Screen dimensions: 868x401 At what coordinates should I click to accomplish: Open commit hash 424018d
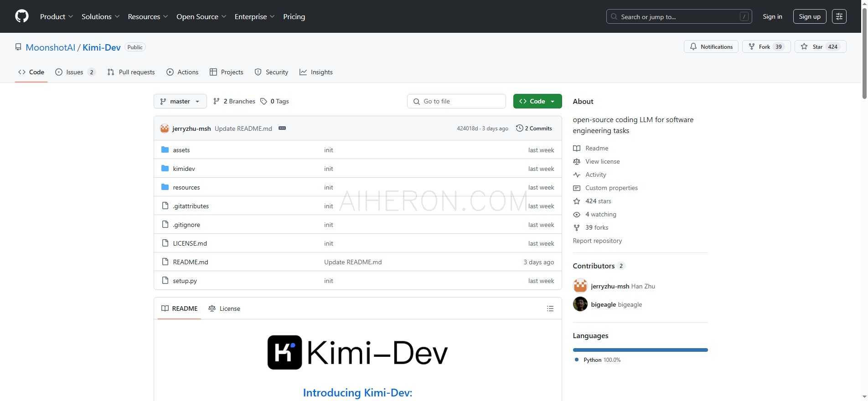tap(467, 129)
